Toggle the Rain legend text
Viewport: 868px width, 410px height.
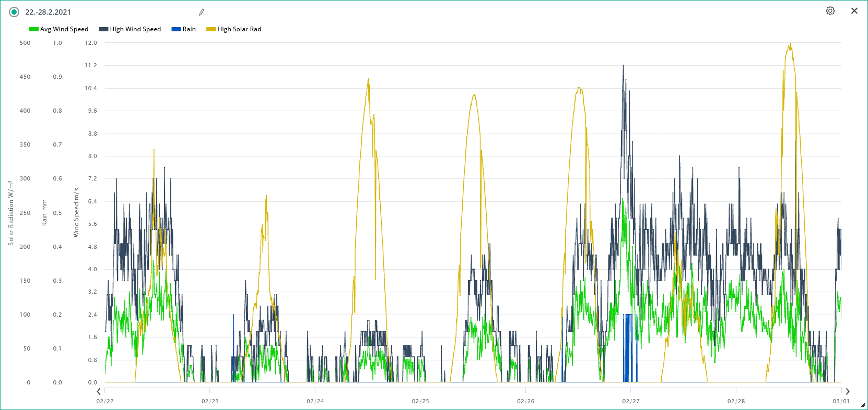pyautogui.click(x=189, y=29)
